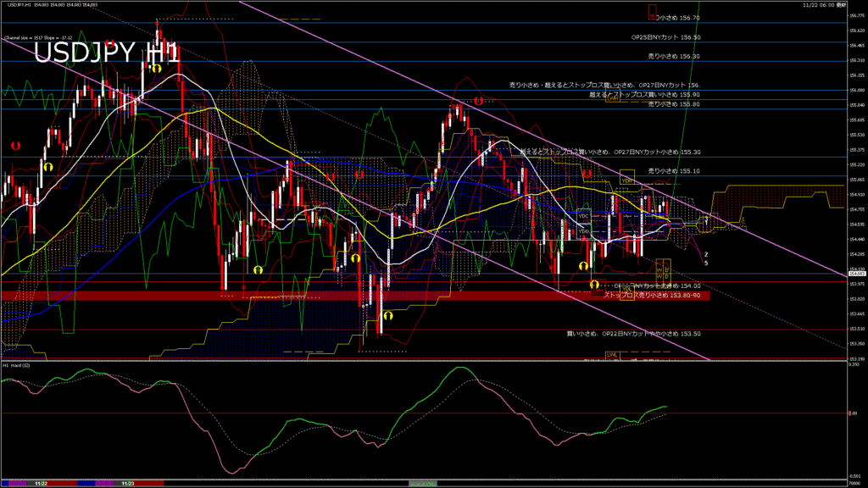Select the red LMH box marker
This screenshot has height=488, width=868.
(598, 288)
